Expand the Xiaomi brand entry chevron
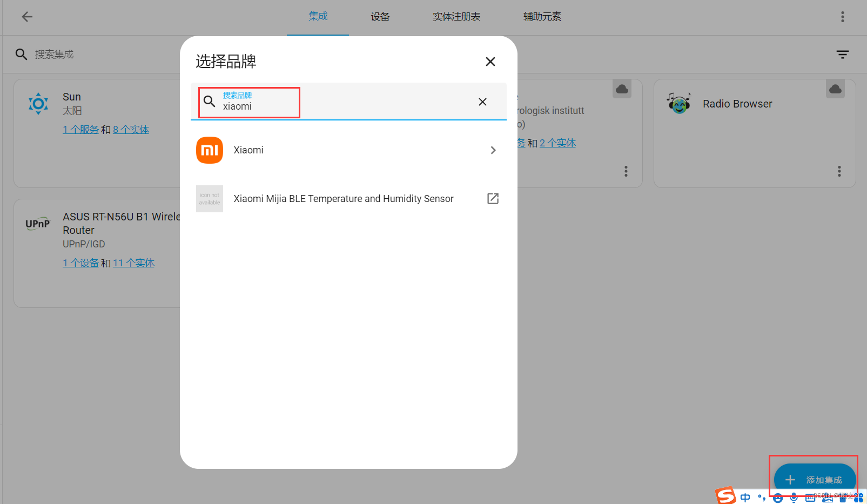This screenshot has width=867, height=504. [x=493, y=150]
